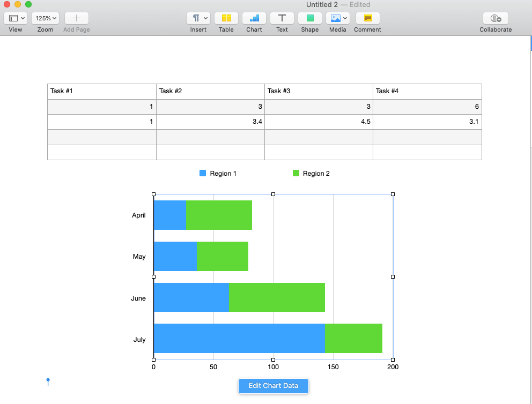Image resolution: width=532 pixels, height=404 pixels.
Task: Click the Add Page icon
Action: (x=76, y=18)
